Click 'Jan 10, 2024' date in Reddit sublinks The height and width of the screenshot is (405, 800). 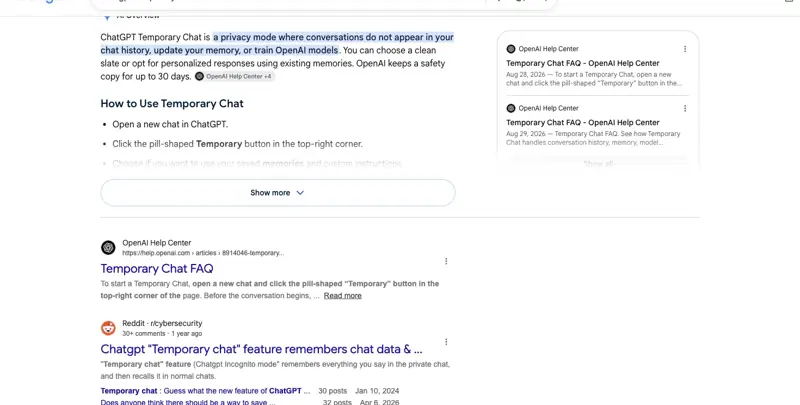click(377, 391)
